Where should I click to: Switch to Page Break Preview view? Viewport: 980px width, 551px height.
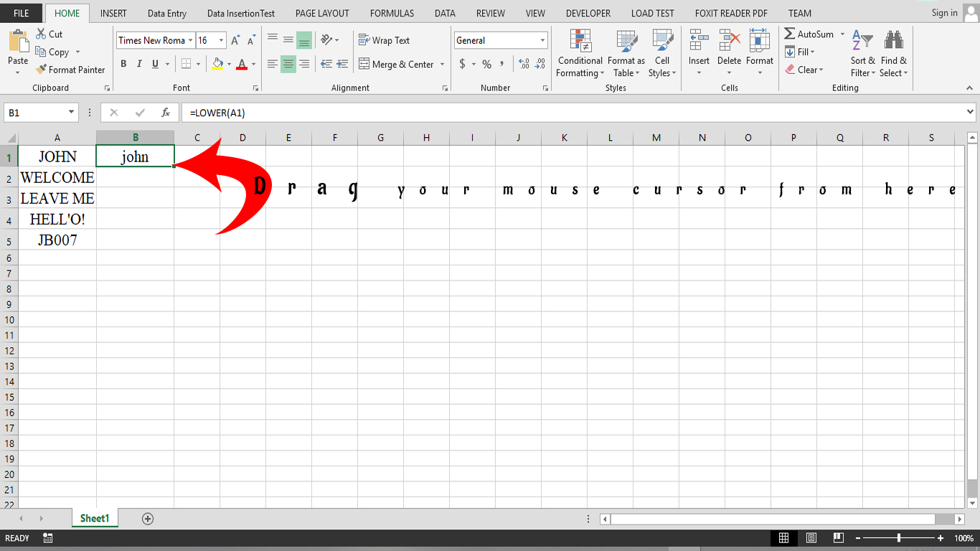(x=838, y=538)
